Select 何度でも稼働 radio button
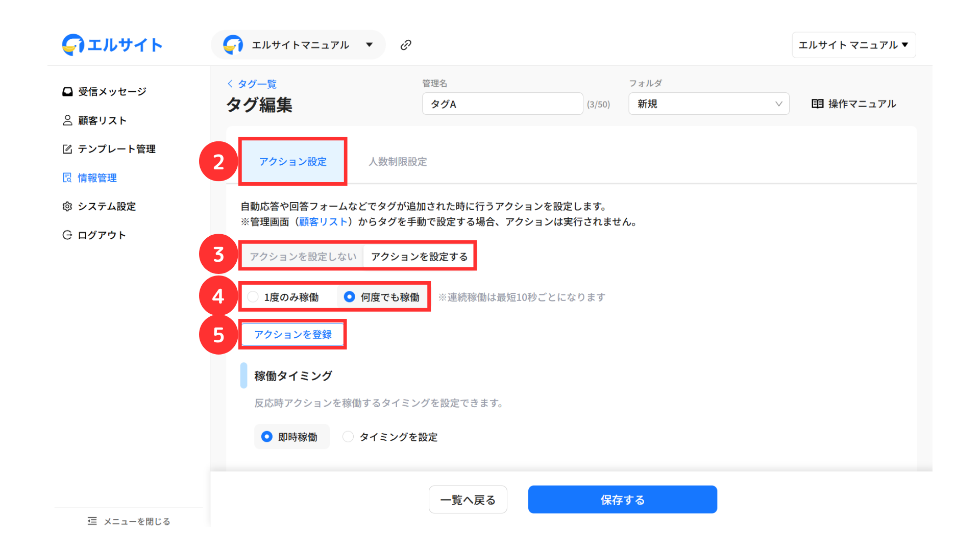Screen dimensions: 980x551 pyautogui.click(x=350, y=297)
